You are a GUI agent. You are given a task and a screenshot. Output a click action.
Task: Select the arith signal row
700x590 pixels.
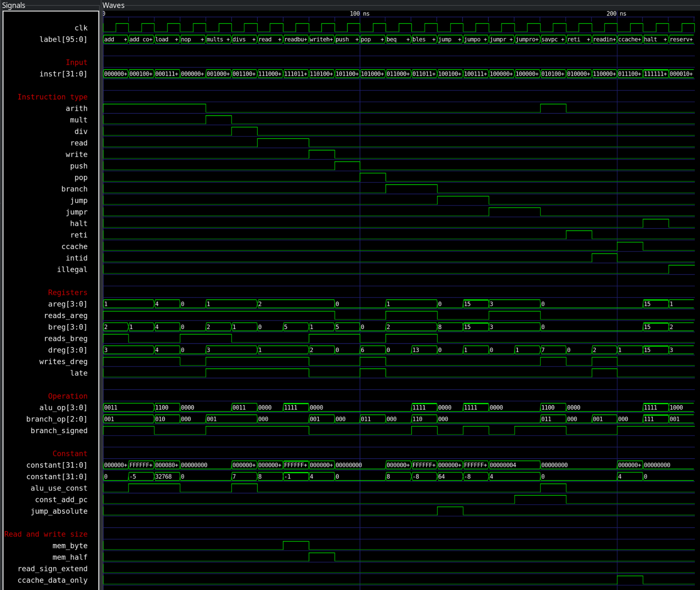(76, 108)
